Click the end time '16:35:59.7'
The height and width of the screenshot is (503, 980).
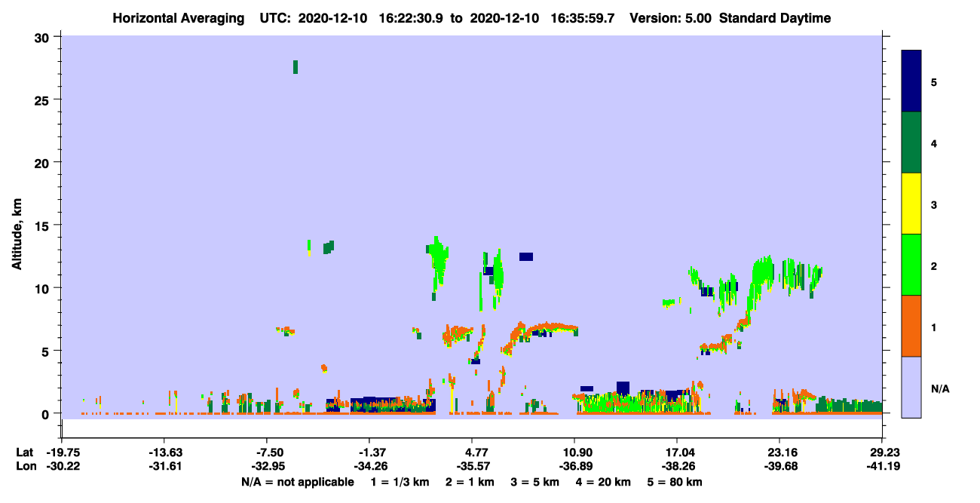[583, 18]
